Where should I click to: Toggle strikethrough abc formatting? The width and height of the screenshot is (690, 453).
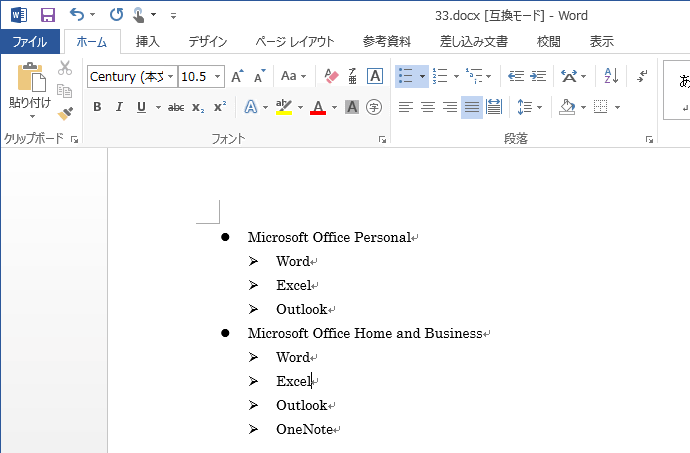point(176,107)
